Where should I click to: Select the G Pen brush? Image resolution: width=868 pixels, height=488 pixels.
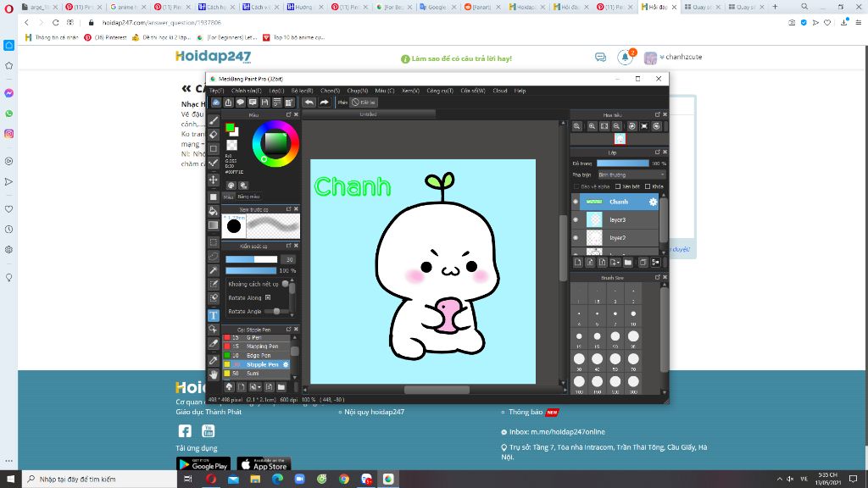pyautogui.click(x=258, y=337)
